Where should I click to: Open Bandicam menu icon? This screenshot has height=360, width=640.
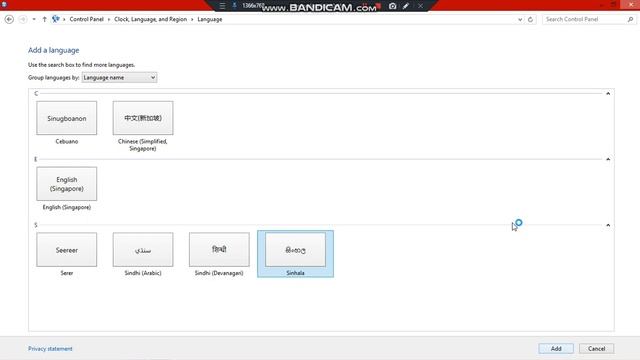coord(222,6)
